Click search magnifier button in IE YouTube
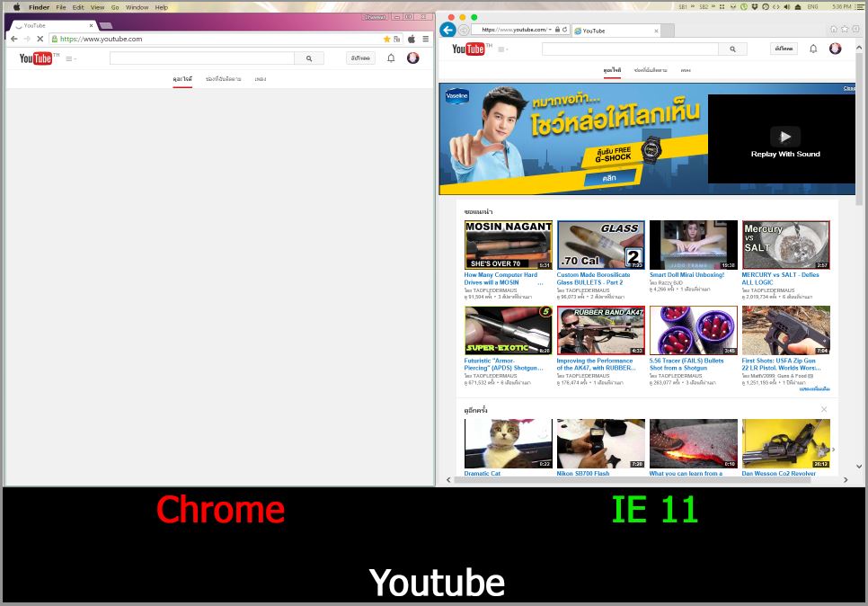The height and width of the screenshot is (606, 868). (x=732, y=49)
